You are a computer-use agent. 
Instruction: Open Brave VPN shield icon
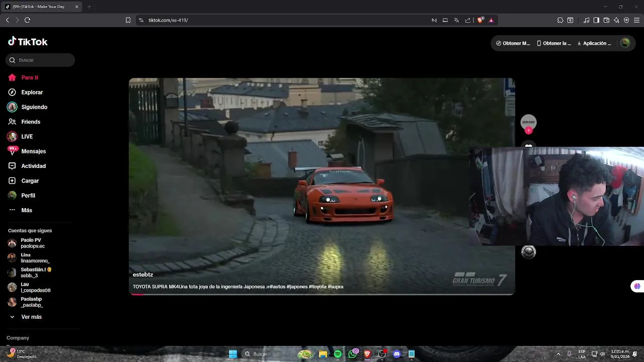click(x=626, y=20)
